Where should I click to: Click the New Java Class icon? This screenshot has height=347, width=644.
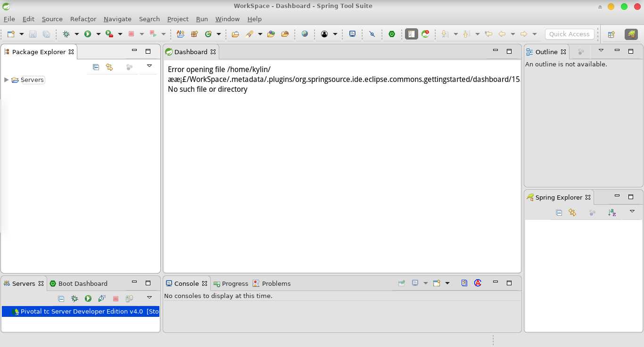pyautogui.click(x=208, y=34)
